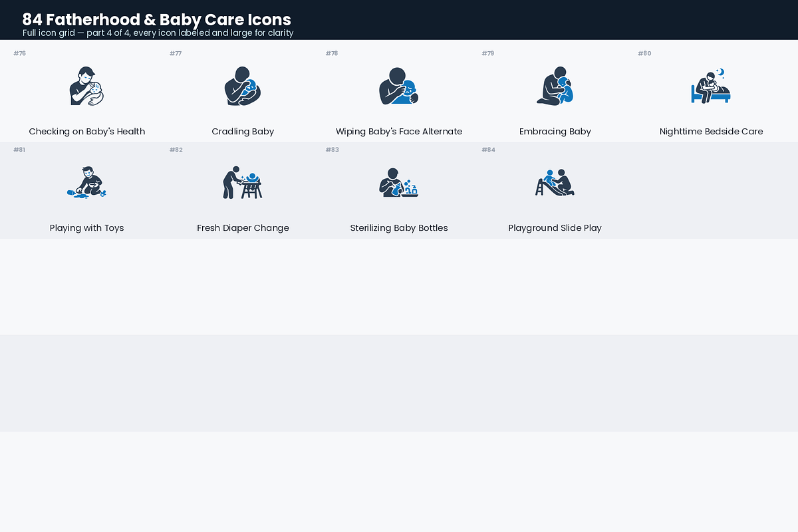Click the 'Wiping Baby's Face Alternate' label
Image resolution: width=798 pixels, height=532 pixels.
pos(399,132)
